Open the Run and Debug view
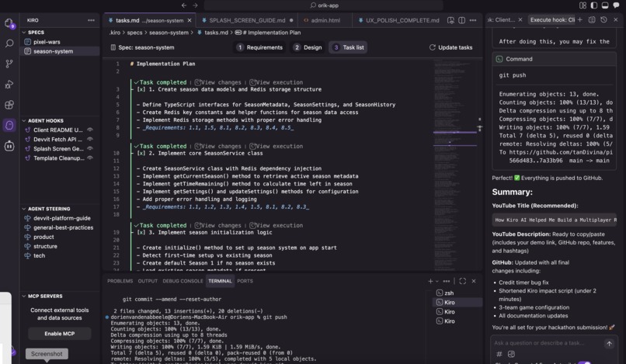626x364 pixels. pyautogui.click(x=9, y=85)
